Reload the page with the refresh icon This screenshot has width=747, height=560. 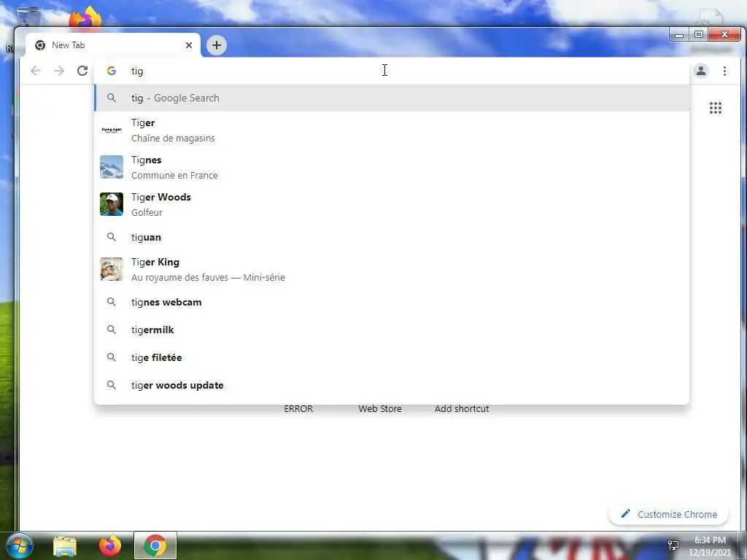coord(82,71)
